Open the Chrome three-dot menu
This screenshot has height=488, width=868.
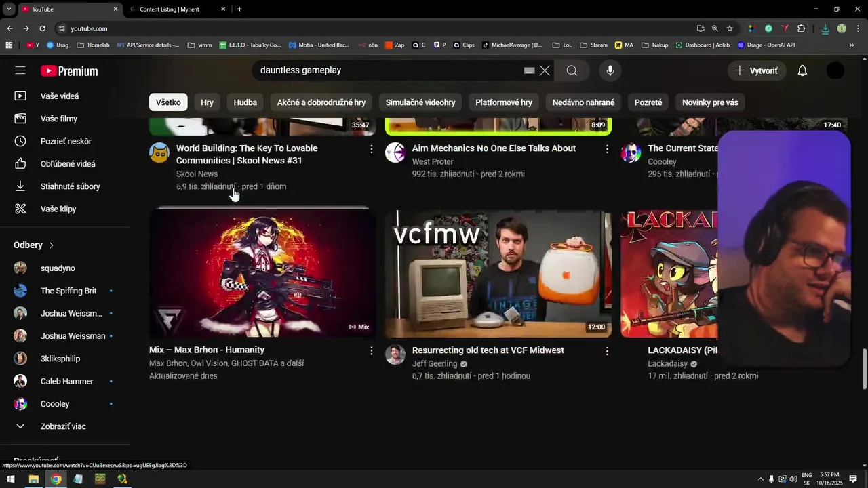[x=859, y=28]
